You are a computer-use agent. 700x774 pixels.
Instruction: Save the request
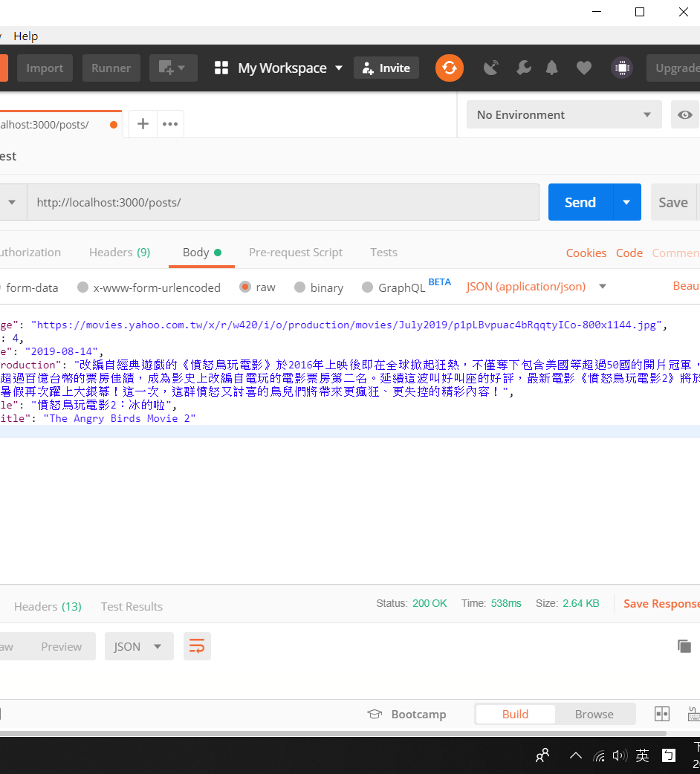[x=673, y=202]
